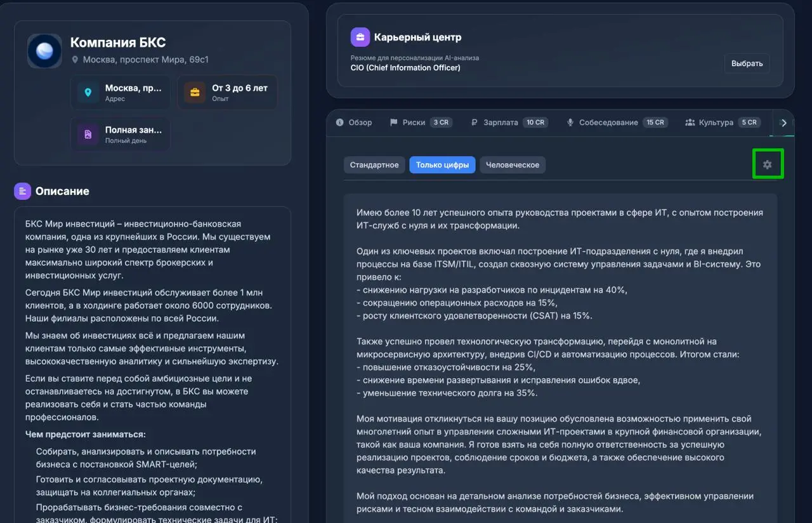Click the Полная занятость schedule card
Image resolution: width=812 pixels, height=523 pixels.
tap(120, 135)
